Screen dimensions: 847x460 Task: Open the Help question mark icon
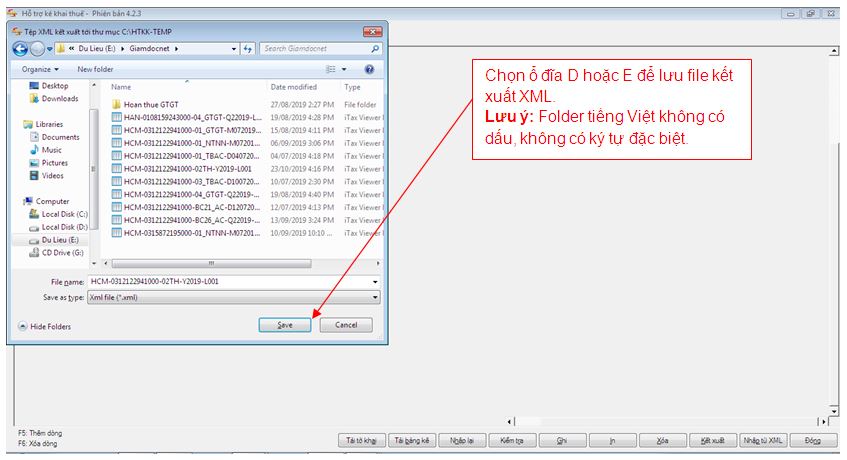[x=369, y=69]
